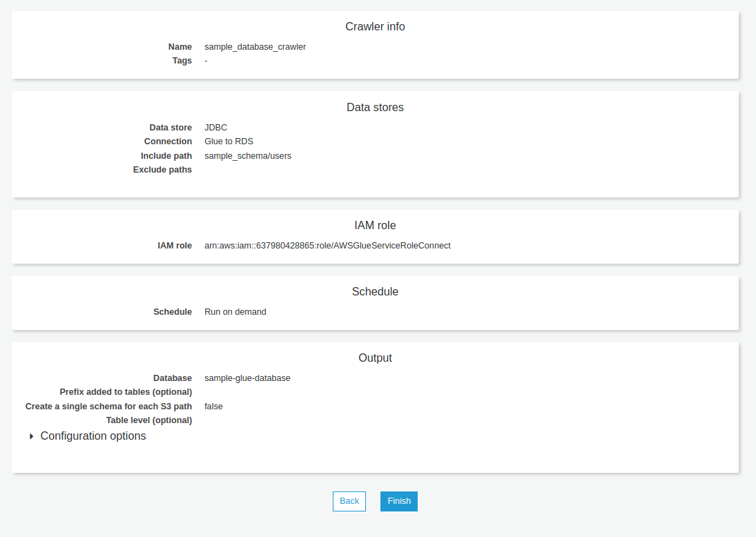The height and width of the screenshot is (537, 756).
Task: Click the Glue to RDS connection value
Action: pyautogui.click(x=229, y=141)
